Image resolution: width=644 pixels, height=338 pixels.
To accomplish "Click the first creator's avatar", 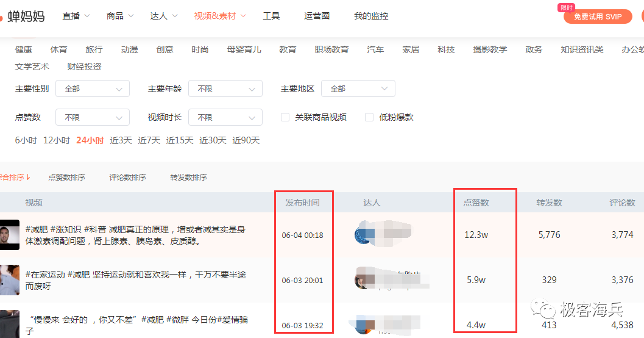I will (364, 235).
